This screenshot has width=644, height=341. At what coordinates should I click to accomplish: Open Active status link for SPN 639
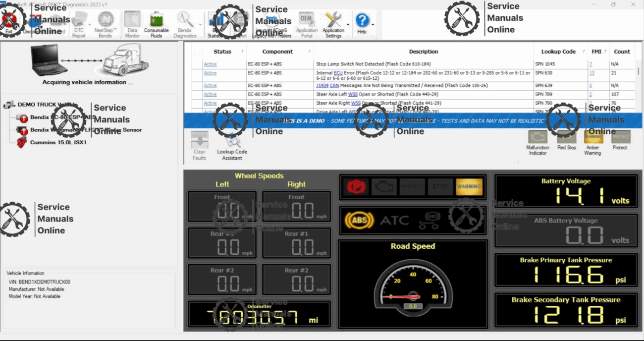[210, 86]
